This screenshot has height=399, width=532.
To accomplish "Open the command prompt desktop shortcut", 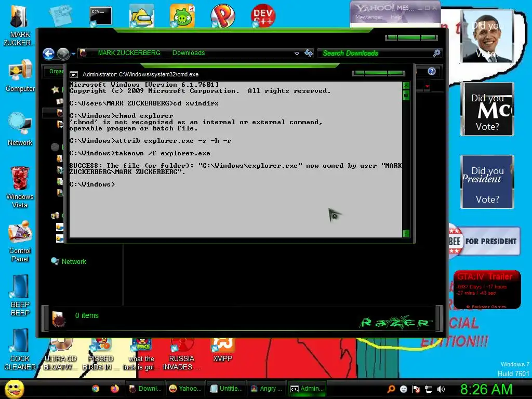I will [100, 16].
